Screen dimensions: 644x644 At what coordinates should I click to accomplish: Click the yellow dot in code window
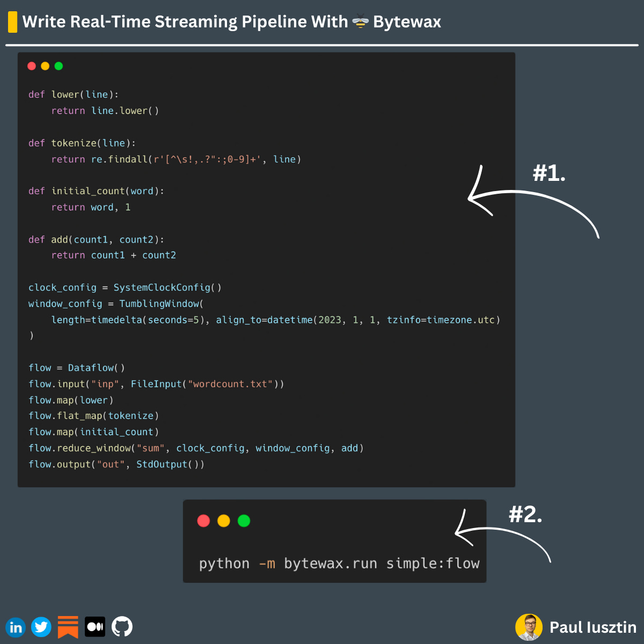click(45, 66)
